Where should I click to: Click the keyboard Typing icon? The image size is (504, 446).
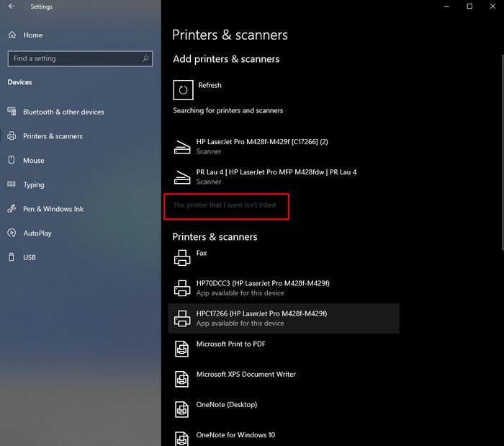click(12, 184)
